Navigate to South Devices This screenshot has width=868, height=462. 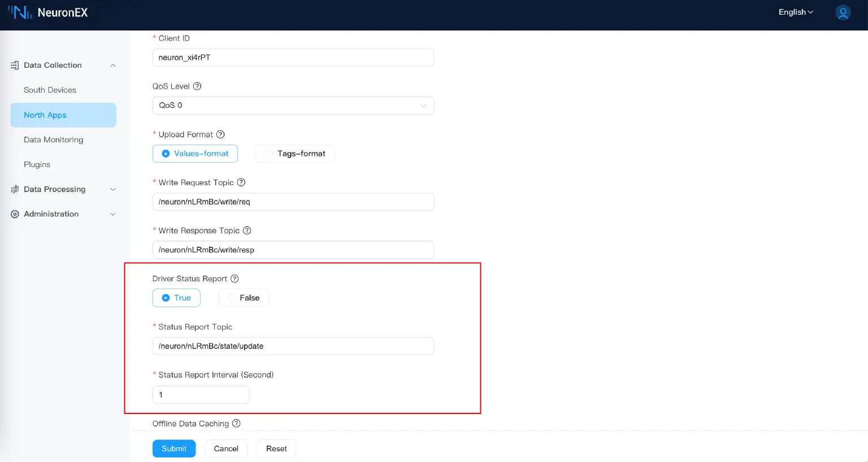click(50, 90)
